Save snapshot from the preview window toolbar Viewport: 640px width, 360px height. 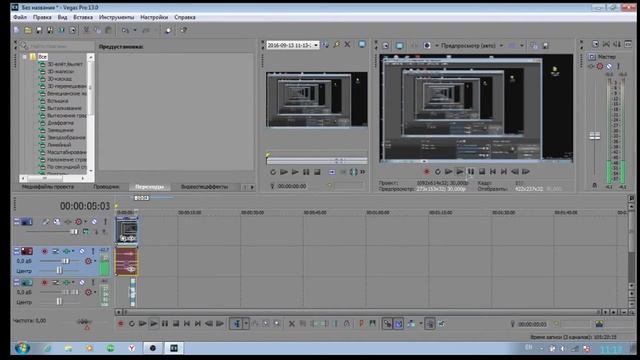coord(545,46)
